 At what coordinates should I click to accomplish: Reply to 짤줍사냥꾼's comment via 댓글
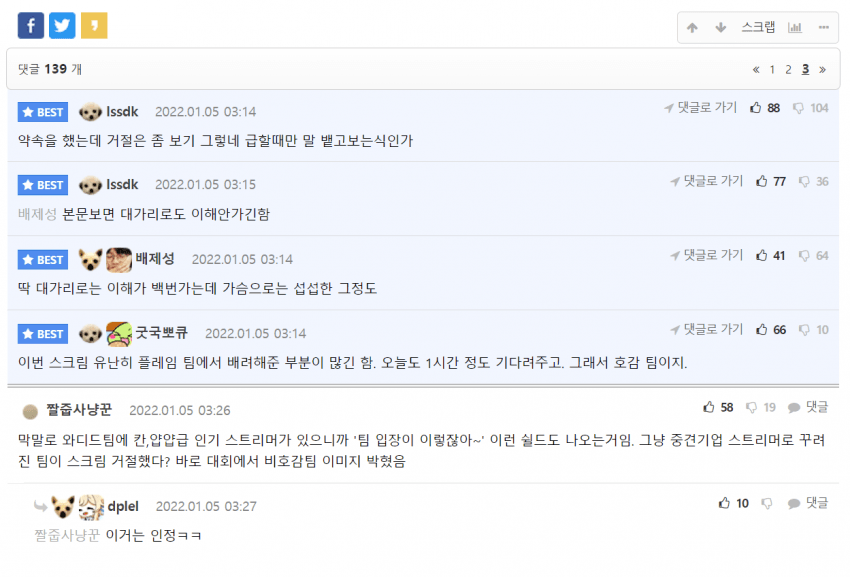(x=808, y=407)
